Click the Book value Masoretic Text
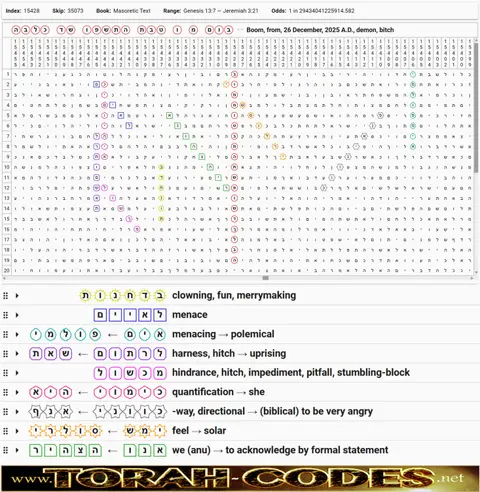Screen dimensions: 480x492 (132, 11)
